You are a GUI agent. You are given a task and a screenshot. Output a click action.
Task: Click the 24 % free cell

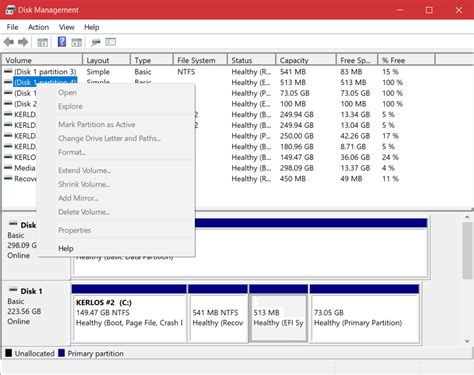(390, 157)
